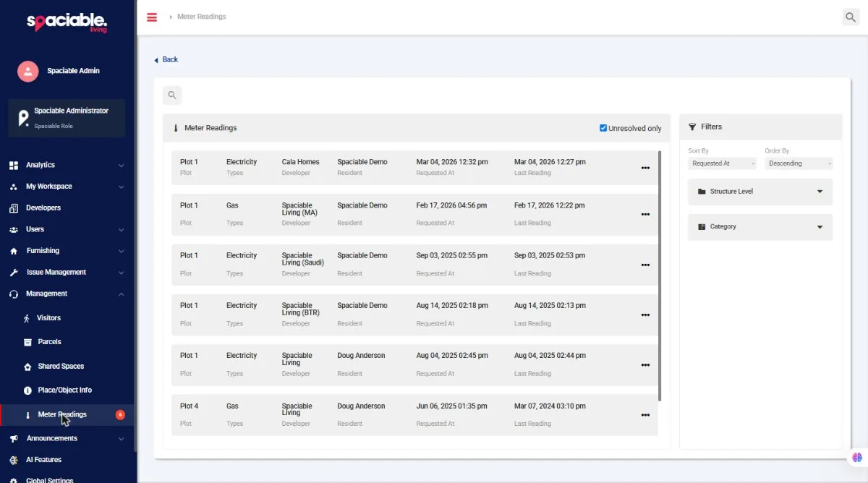Expand the Structure Level filter

pyautogui.click(x=760, y=192)
